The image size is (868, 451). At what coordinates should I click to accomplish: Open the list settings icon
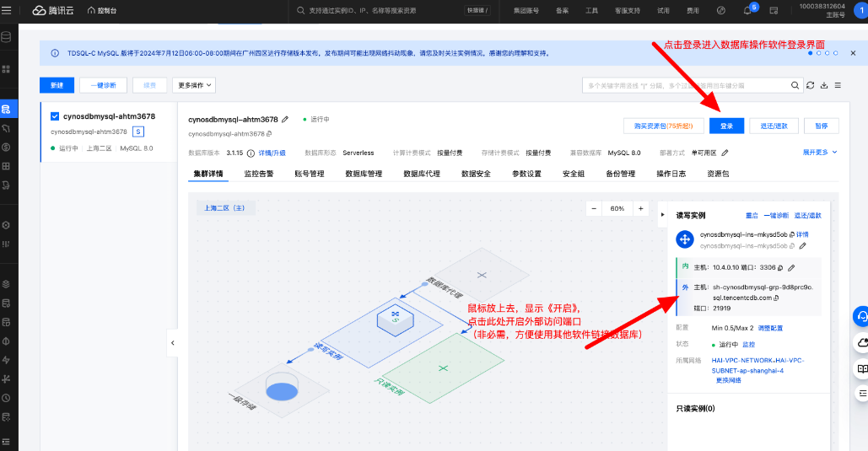[838, 85]
